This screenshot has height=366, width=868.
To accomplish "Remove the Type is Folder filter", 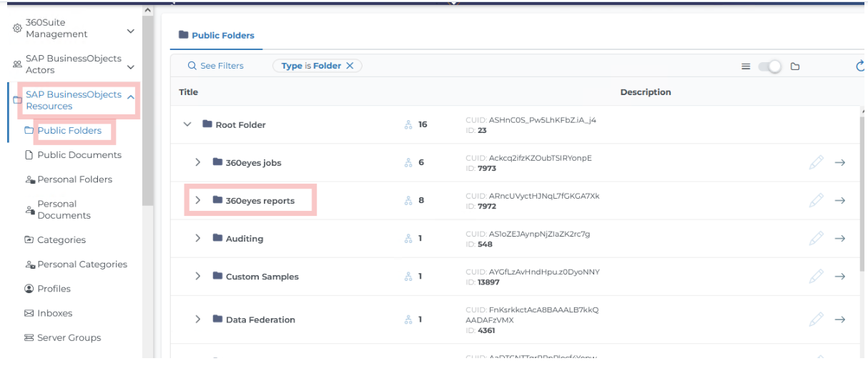I will point(350,66).
